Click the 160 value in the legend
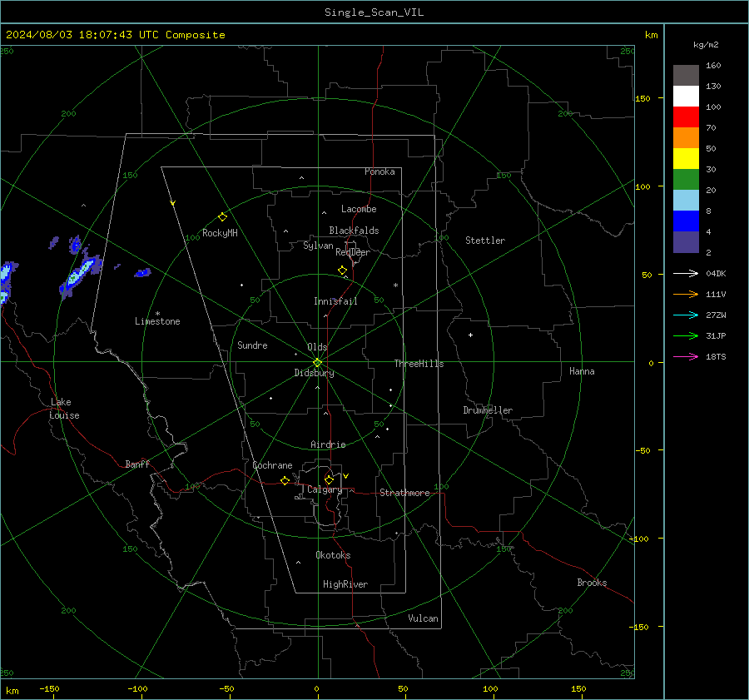749x700 pixels. pyautogui.click(x=713, y=66)
